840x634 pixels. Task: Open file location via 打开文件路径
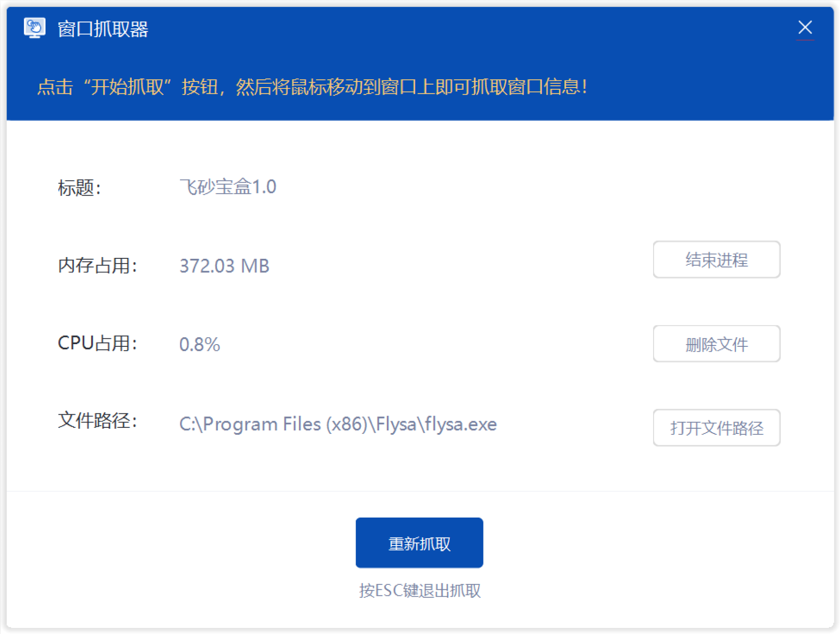[x=716, y=427]
